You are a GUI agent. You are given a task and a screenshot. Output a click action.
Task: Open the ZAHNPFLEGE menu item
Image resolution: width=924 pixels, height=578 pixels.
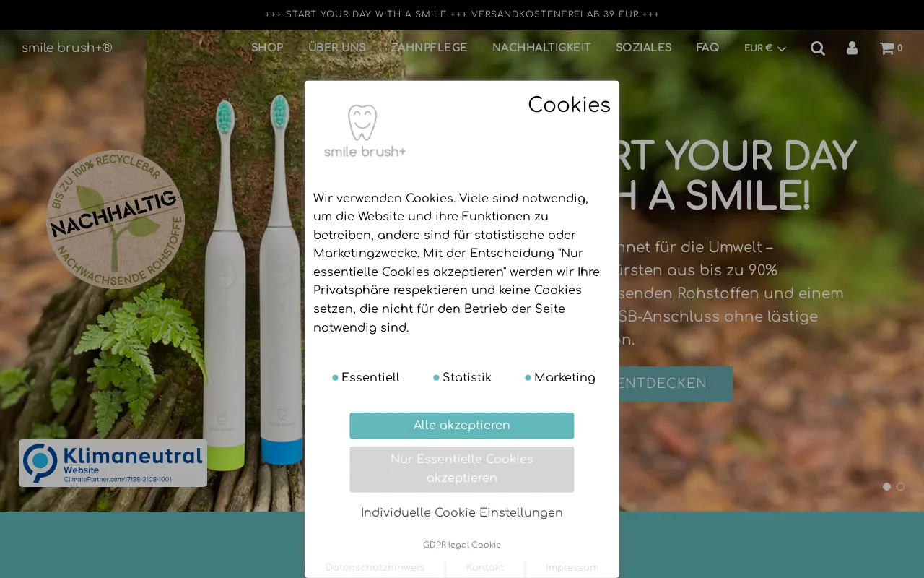click(429, 48)
